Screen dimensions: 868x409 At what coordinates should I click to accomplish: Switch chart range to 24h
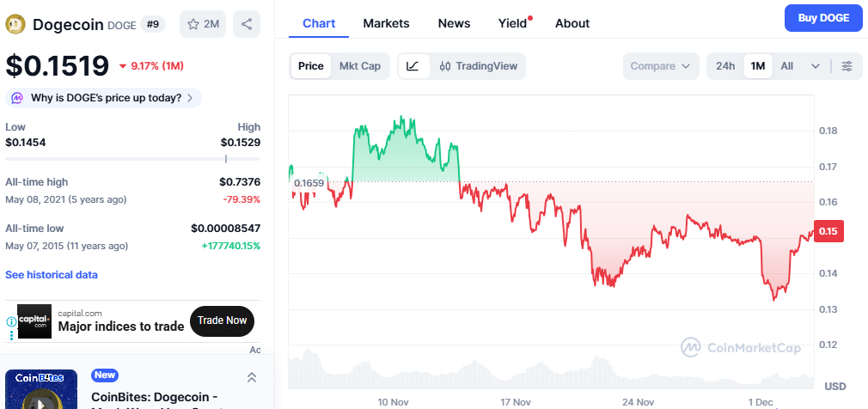click(x=725, y=66)
